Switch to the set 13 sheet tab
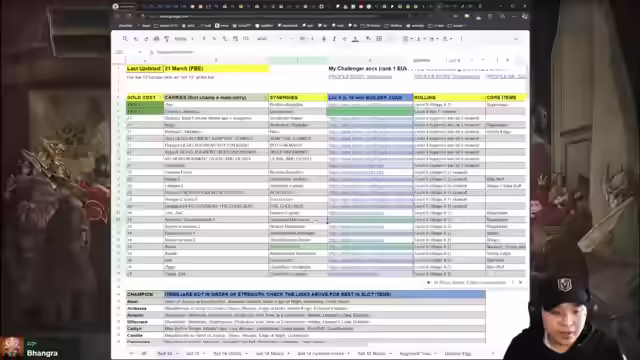This screenshot has height=360, width=640. coord(192,353)
